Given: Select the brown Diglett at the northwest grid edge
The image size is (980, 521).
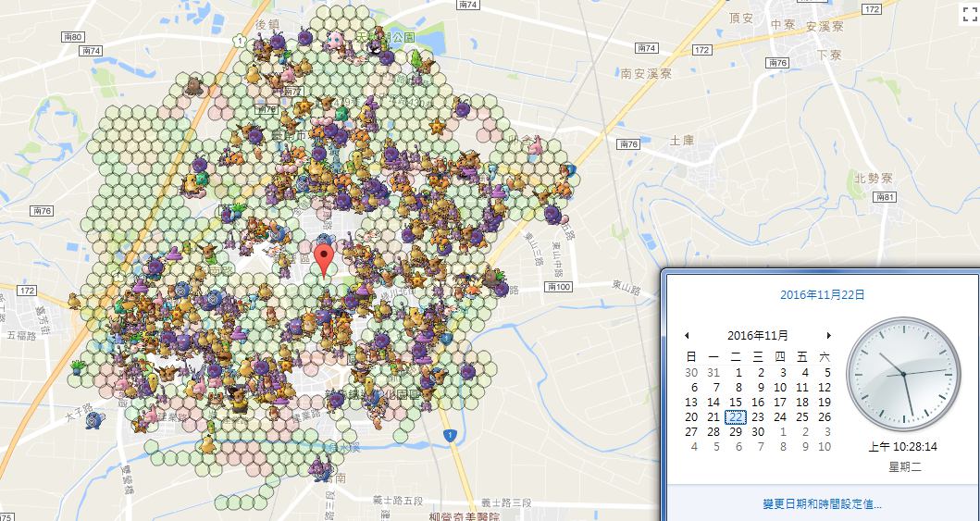Looking at the screenshot, I should pyautogui.click(x=193, y=86).
